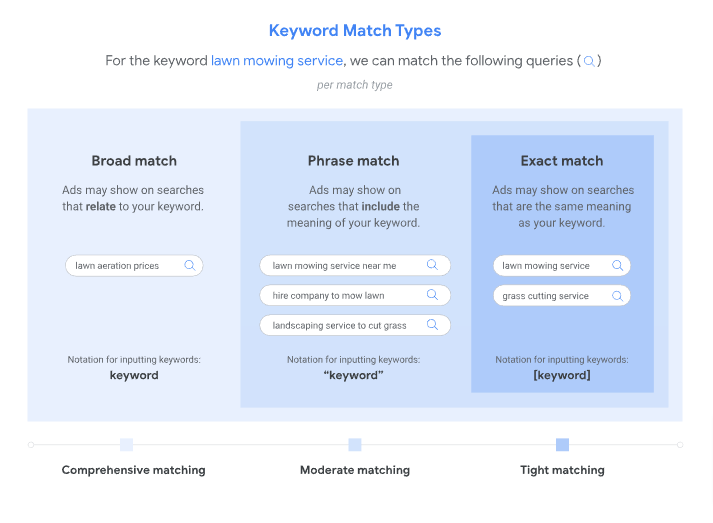The image size is (713, 523).
Task: Click the 'Keyword Match Types' title
Action: pos(355,31)
